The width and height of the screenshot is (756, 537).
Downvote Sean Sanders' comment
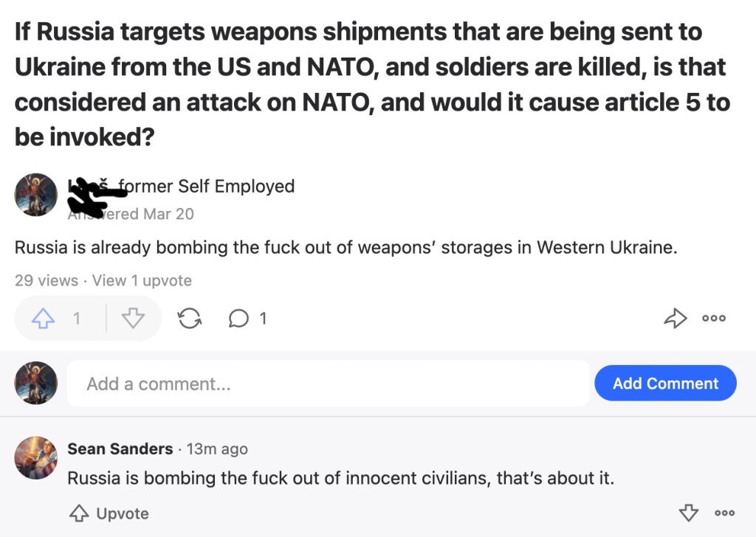coord(687,513)
